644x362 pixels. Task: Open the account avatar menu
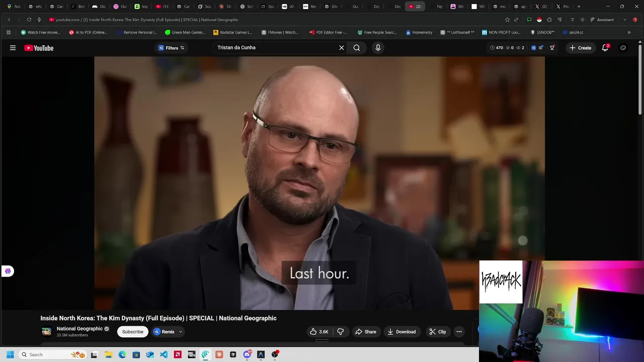[x=623, y=48]
